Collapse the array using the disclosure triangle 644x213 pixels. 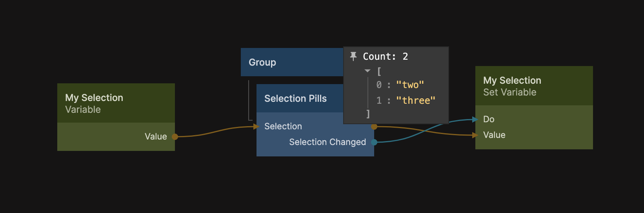(x=367, y=71)
